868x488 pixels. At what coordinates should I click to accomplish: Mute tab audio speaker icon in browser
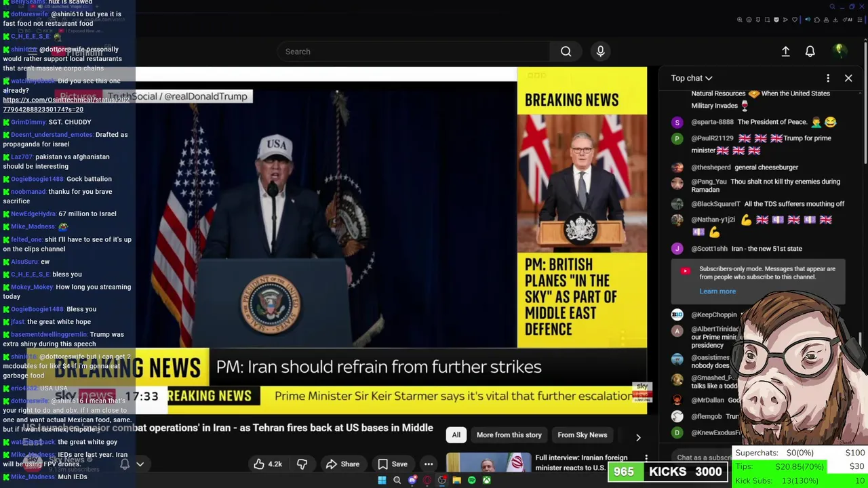click(x=808, y=20)
